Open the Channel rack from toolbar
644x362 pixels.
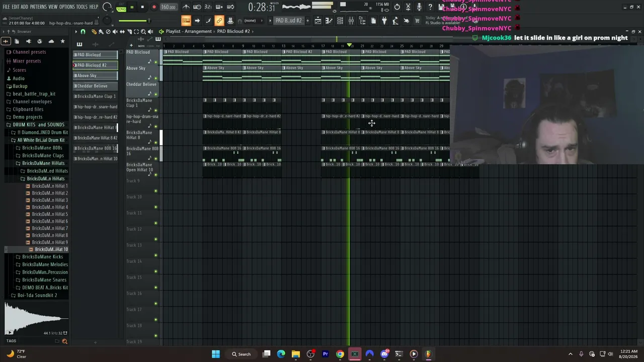tap(340, 21)
